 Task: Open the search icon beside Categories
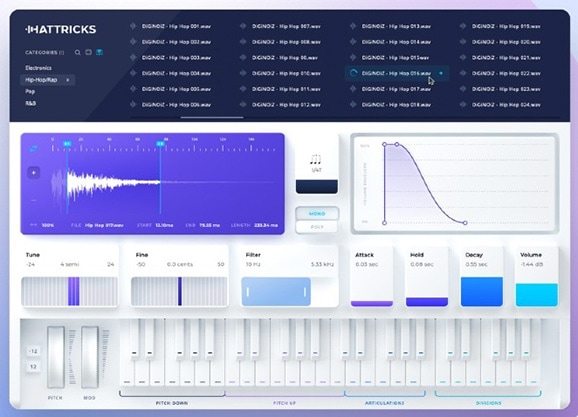point(77,52)
